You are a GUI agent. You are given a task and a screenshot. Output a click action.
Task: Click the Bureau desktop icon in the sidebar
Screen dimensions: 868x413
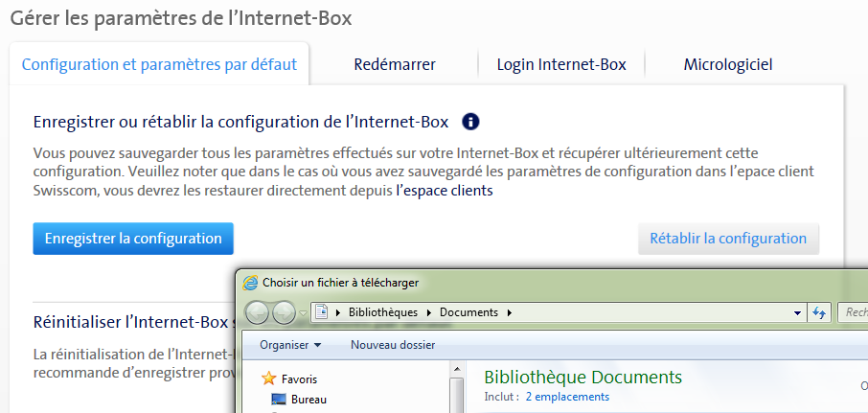point(279,400)
